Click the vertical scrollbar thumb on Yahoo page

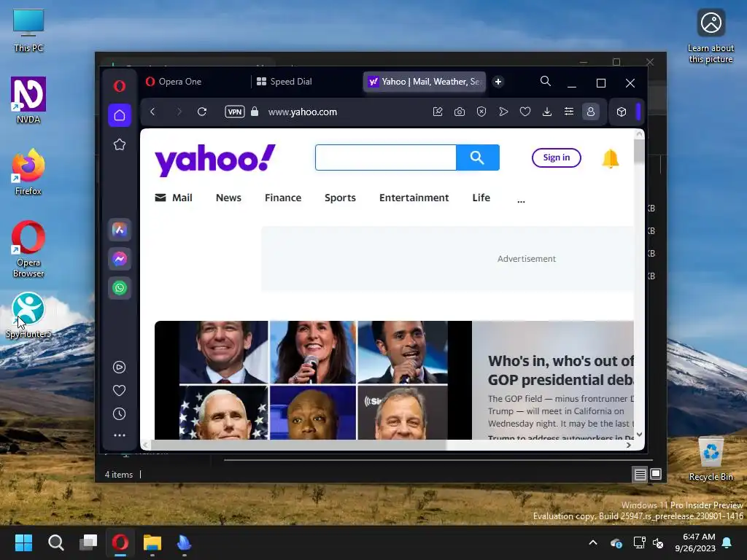[x=639, y=150]
